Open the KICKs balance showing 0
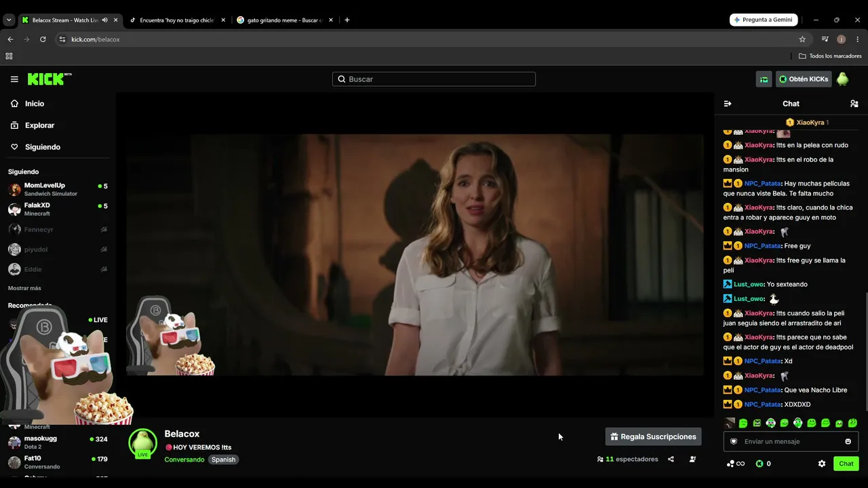Viewport: 868px width, 488px height. 763,464
